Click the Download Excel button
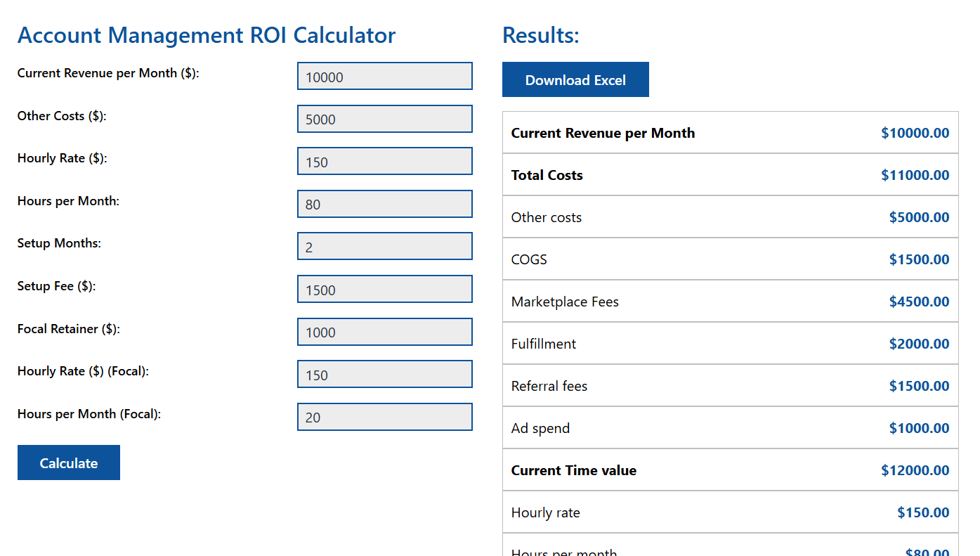Viewport: 980px width, 556px height. point(575,79)
